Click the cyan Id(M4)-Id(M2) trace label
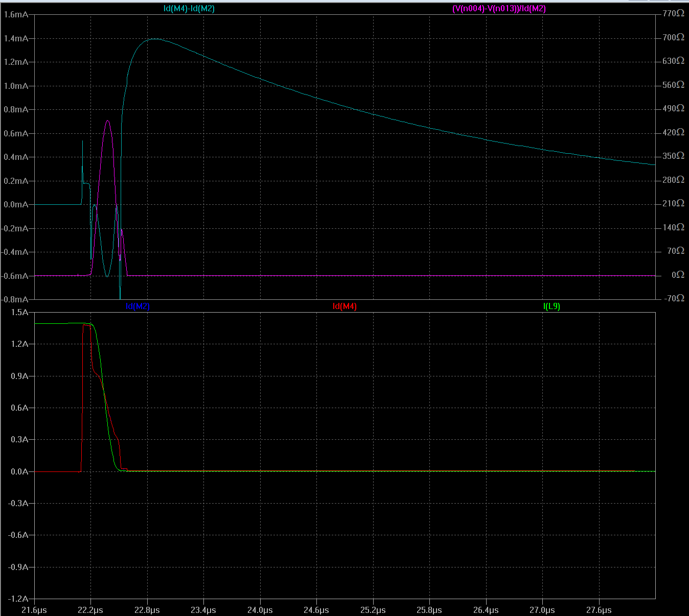 (189, 9)
